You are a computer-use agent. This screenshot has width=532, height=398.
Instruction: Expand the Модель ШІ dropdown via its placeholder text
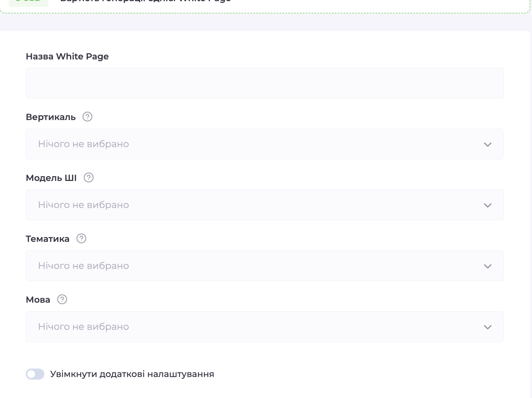[x=83, y=205]
